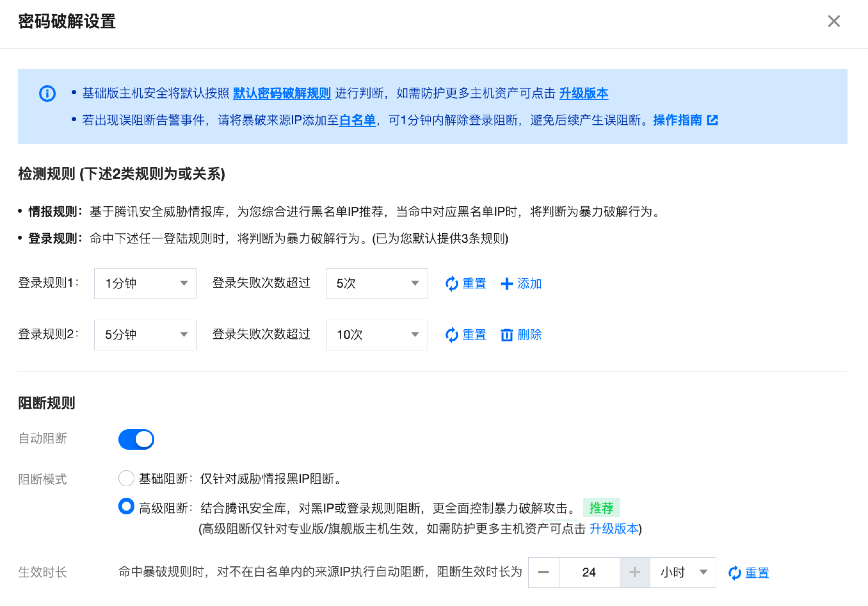
Task: Click the info icon in blue banner
Action: pos(47,94)
